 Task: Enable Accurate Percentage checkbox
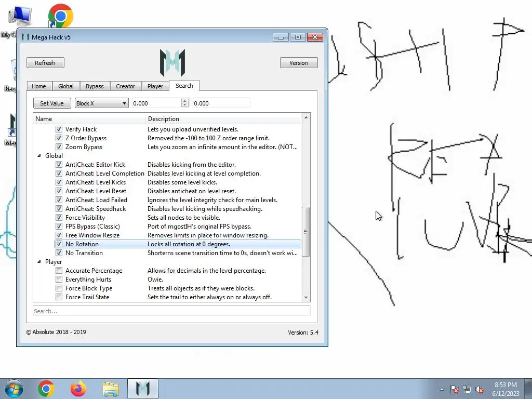(59, 270)
